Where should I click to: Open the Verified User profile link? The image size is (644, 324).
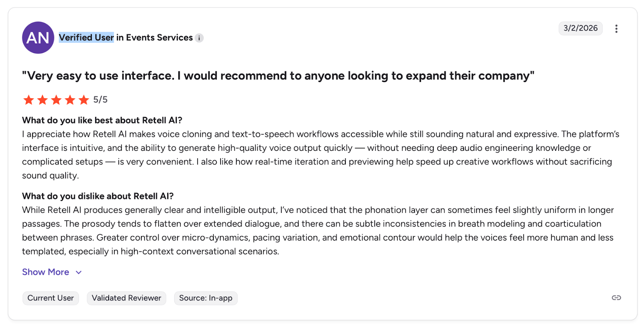tap(86, 37)
